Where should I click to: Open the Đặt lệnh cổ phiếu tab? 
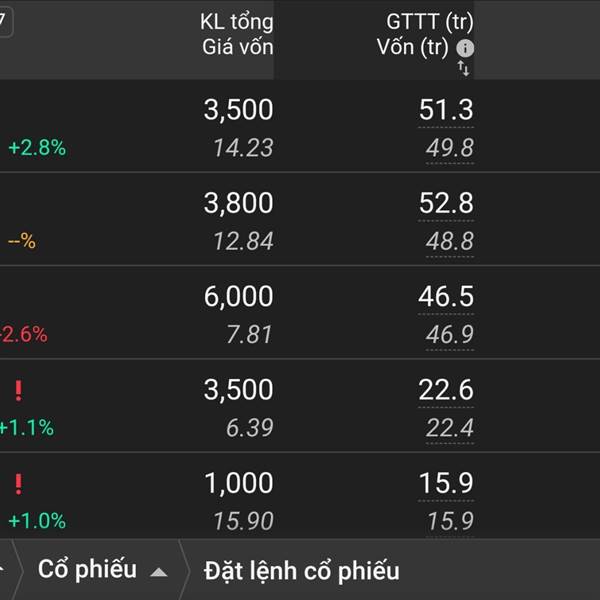click(302, 571)
